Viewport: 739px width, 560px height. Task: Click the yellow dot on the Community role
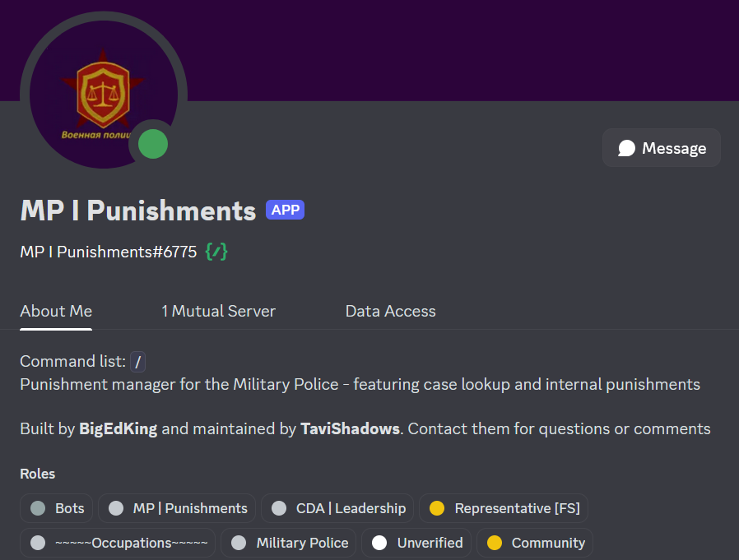(x=494, y=543)
